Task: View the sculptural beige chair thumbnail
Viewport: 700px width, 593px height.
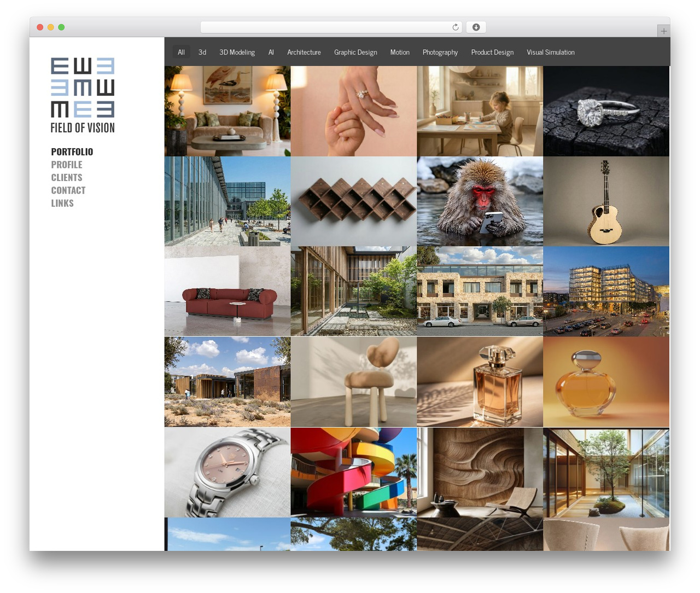Action: click(354, 382)
